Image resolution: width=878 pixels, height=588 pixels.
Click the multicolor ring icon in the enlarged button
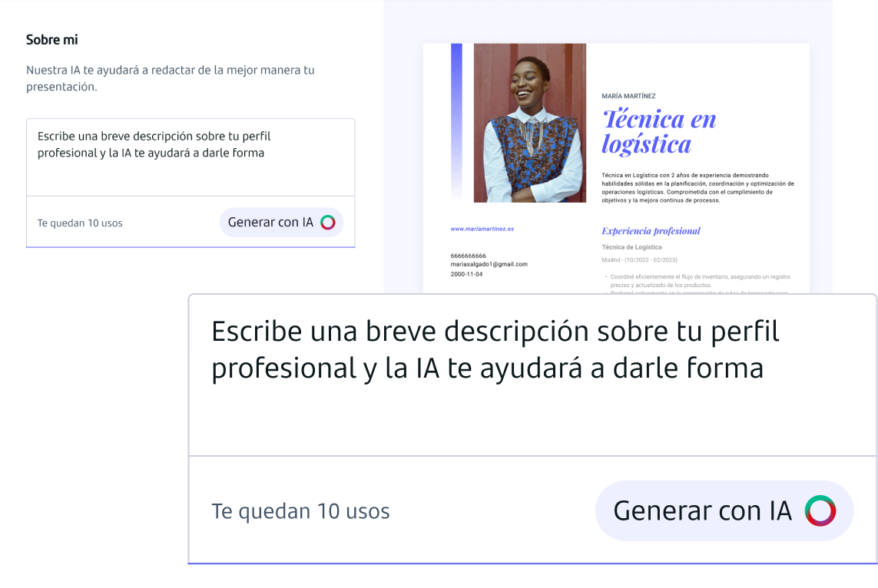click(820, 510)
